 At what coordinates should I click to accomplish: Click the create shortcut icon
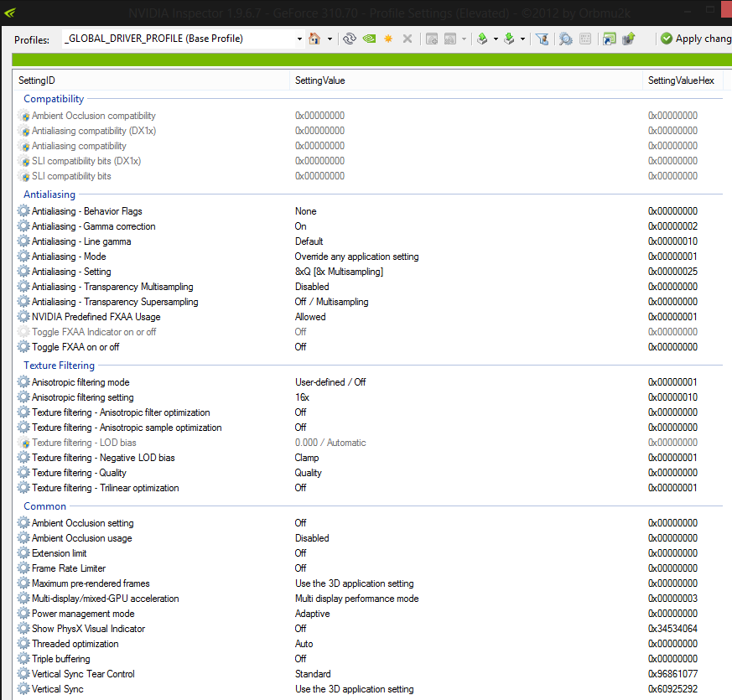coord(609,39)
